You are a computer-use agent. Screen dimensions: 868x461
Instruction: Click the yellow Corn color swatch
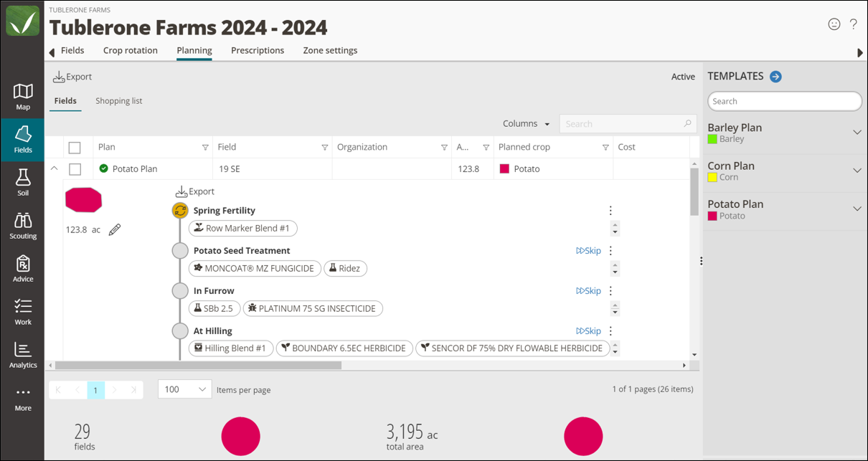point(712,177)
